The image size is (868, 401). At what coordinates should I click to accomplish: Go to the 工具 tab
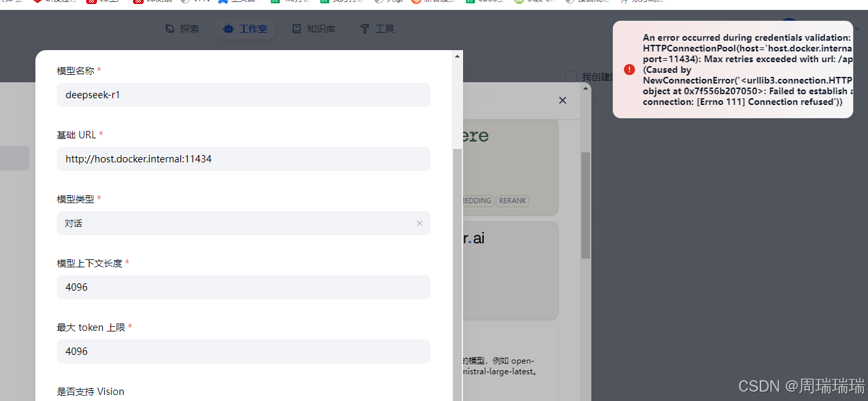[x=378, y=29]
